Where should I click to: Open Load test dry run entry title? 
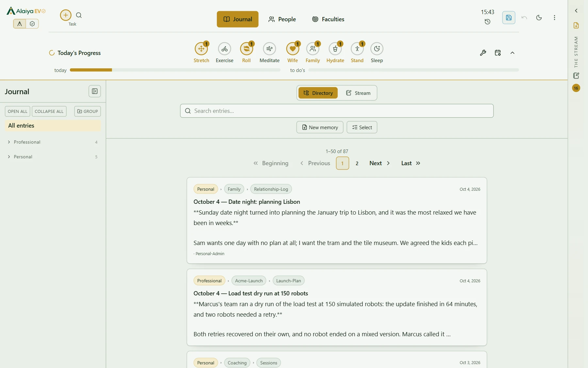pyautogui.click(x=251, y=293)
